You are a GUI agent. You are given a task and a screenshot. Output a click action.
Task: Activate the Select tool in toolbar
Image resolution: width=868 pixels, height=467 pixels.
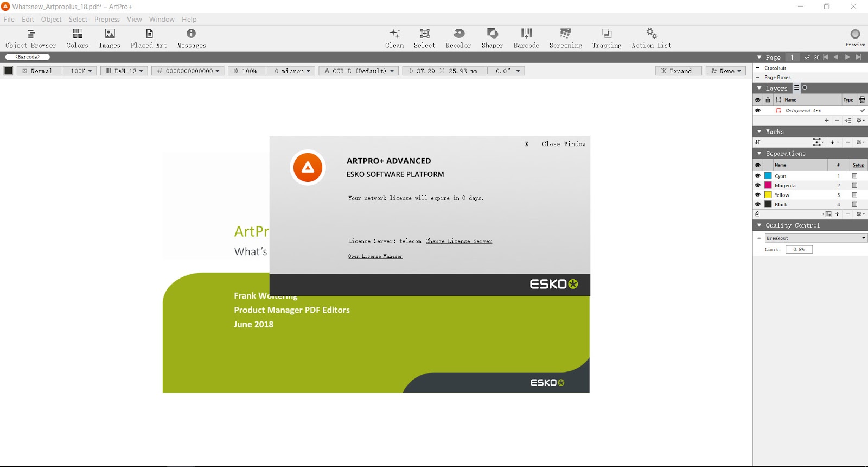(x=425, y=39)
